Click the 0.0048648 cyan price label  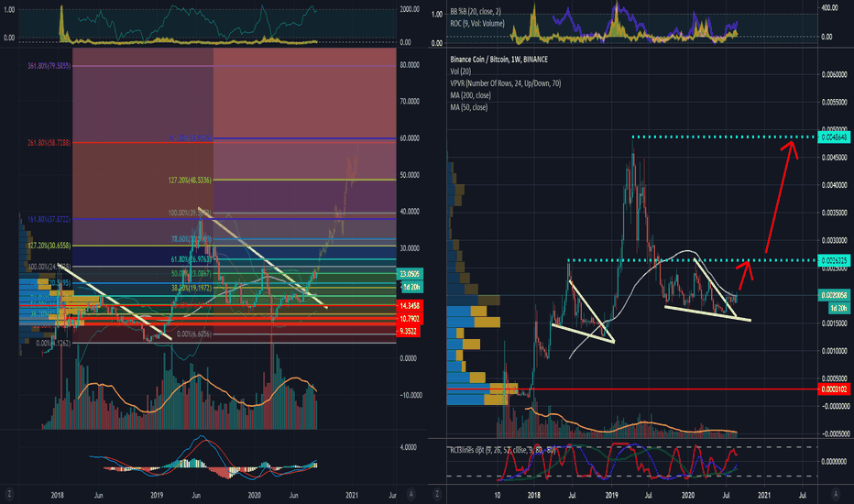[834, 137]
